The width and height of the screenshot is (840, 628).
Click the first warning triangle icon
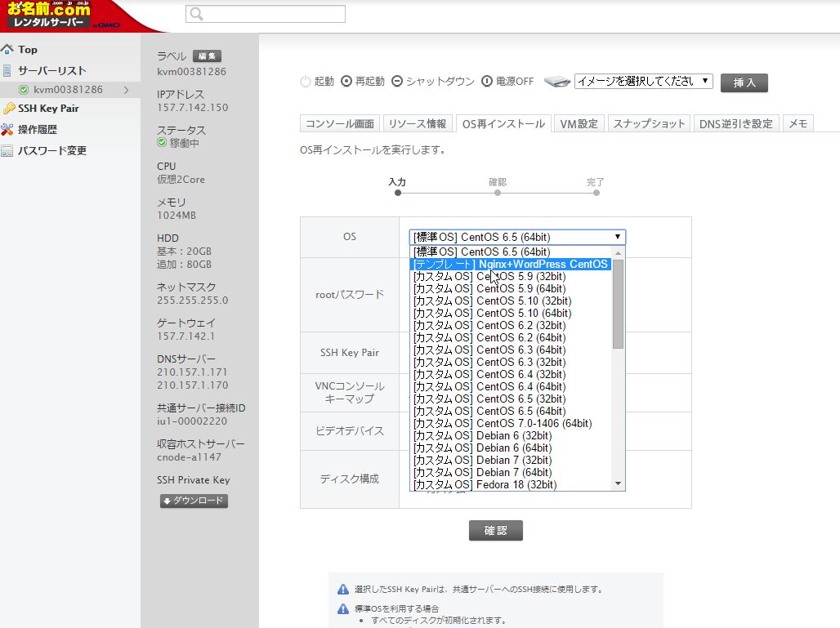click(343, 590)
